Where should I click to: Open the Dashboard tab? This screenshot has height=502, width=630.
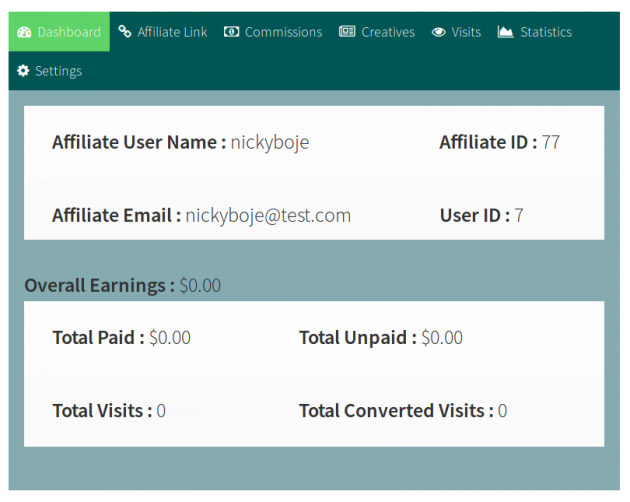coord(59,32)
